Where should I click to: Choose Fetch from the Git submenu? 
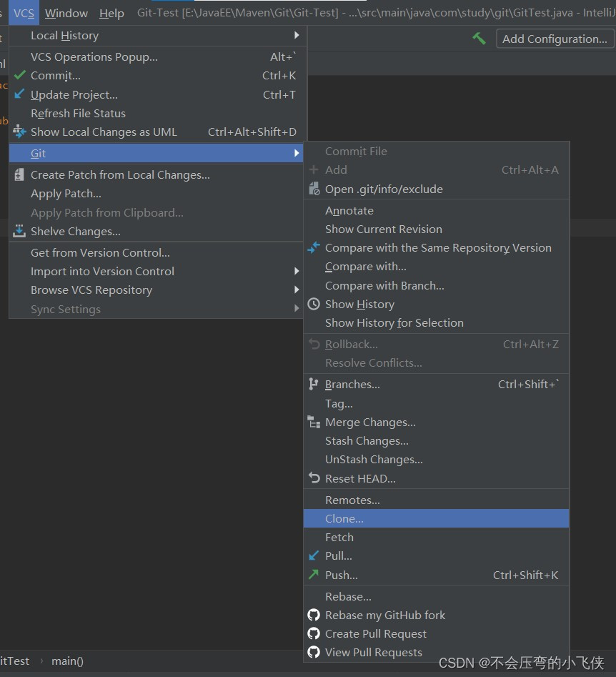click(x=436, y=537)
